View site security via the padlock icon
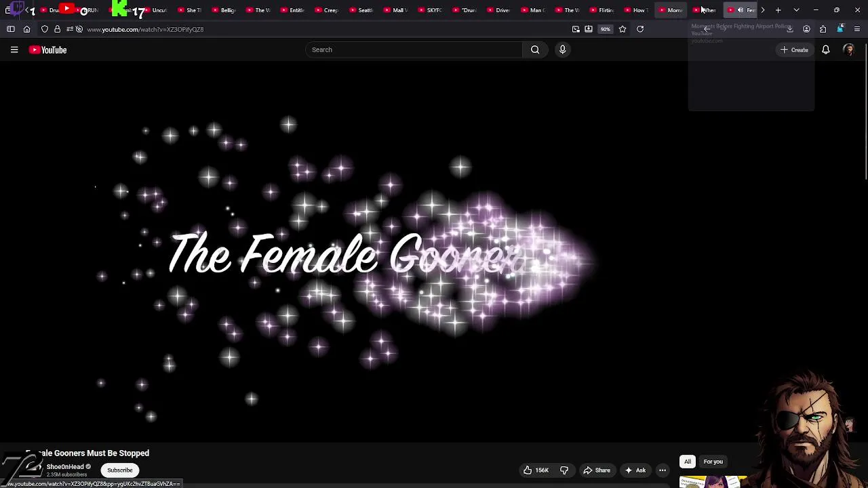The width and height of the screenshot is (868, 488). 57,29
